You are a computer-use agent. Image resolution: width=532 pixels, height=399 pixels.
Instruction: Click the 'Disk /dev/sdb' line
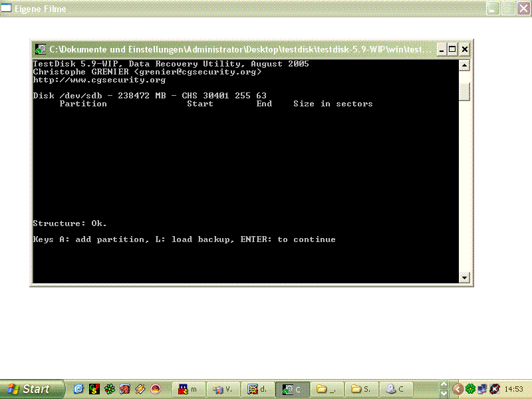(x=150, y=96)
